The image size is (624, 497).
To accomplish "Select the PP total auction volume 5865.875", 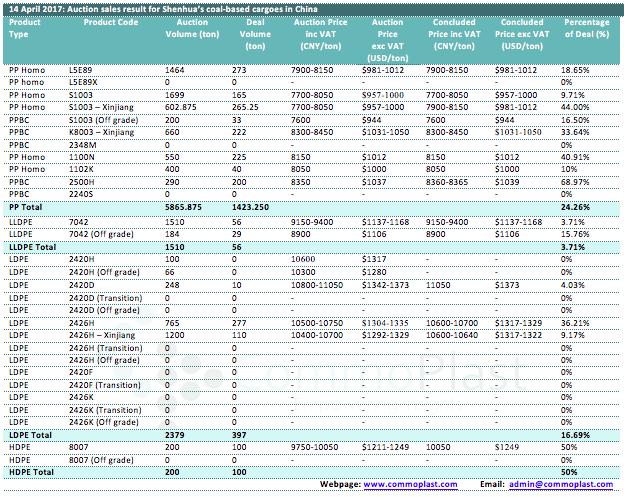I will point(186,205).
